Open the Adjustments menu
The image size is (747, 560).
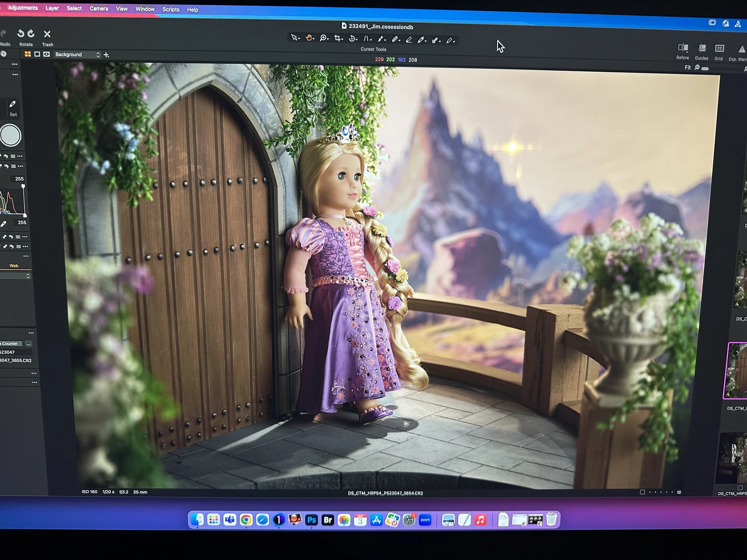pyautogui.click(x=23, y=8)
